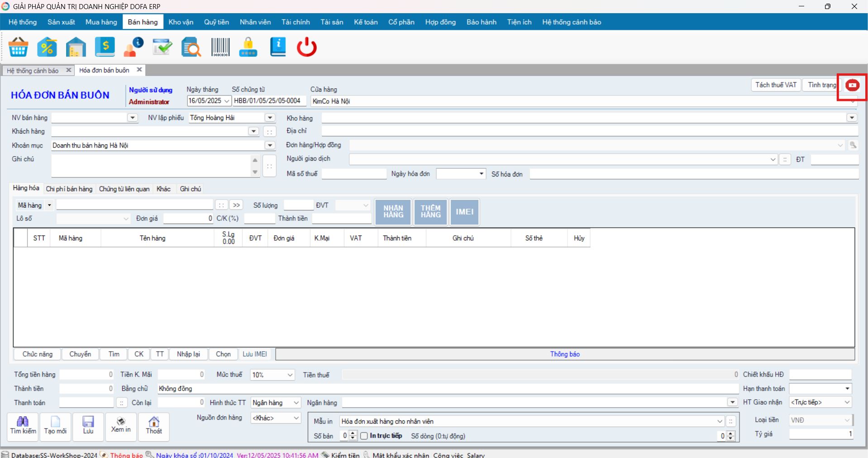The width and height of the screenshot is (868, 458).
Task: Click into the Chiết khấu HĐ field
Action: coord(820,375)
